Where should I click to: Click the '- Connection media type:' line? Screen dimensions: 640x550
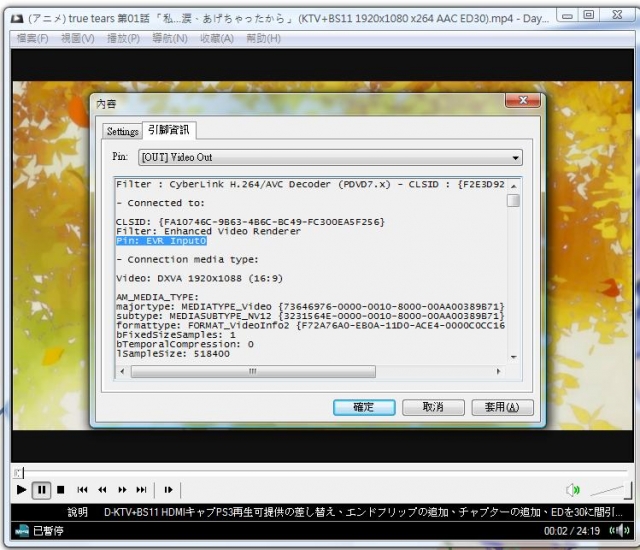coord(187,259)
